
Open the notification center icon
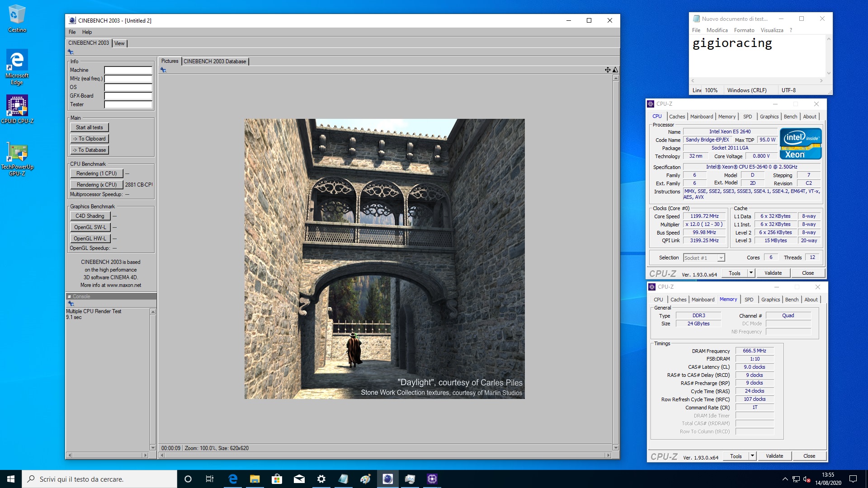coord(853,479)
